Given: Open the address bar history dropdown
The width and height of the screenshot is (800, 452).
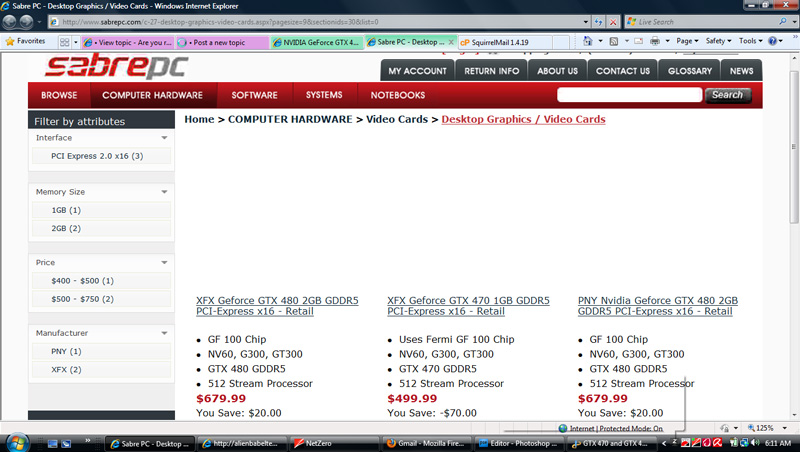Looking at the screenshot, I should click(x=586, y=22).
